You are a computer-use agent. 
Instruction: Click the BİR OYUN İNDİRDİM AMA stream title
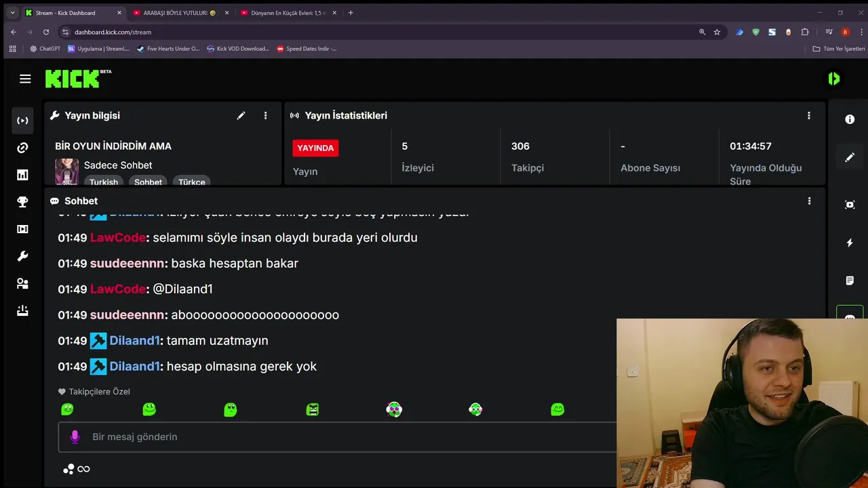113,146
